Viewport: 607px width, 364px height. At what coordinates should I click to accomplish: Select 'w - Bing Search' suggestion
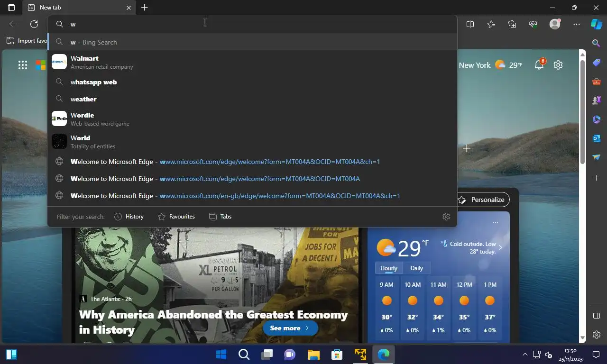point(252,42)
